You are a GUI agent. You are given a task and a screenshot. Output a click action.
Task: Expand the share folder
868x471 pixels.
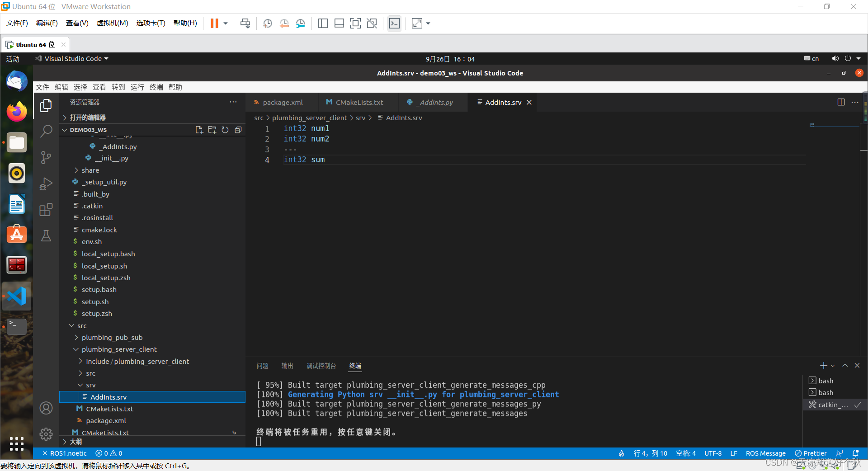(x=90, y=170)
